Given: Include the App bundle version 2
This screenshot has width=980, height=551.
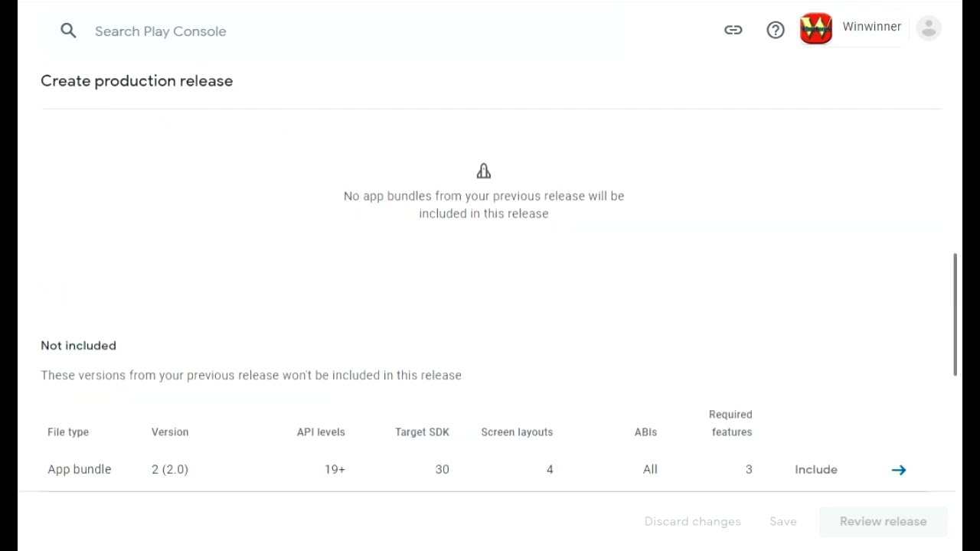Looking at the screenshot, I should pos(815,470).
